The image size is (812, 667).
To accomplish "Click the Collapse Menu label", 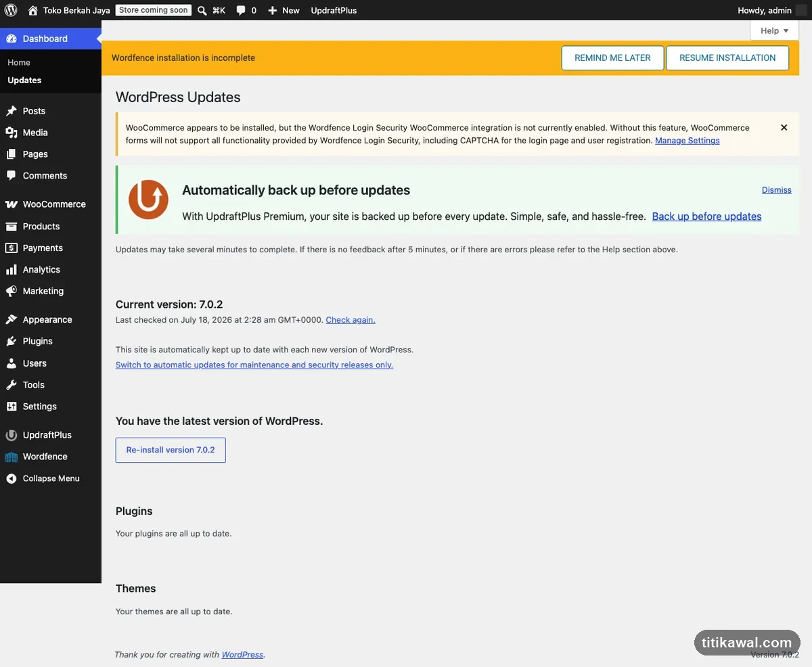I will point(51,478).
